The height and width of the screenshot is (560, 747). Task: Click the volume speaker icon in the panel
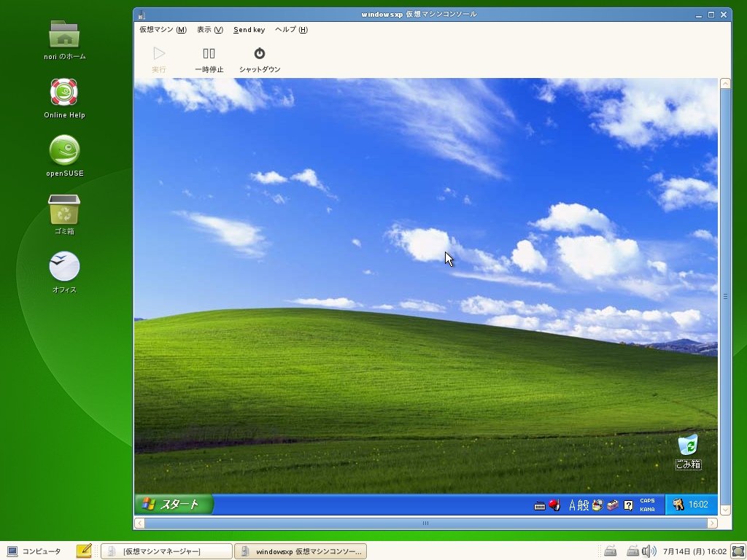coord(649,551)
